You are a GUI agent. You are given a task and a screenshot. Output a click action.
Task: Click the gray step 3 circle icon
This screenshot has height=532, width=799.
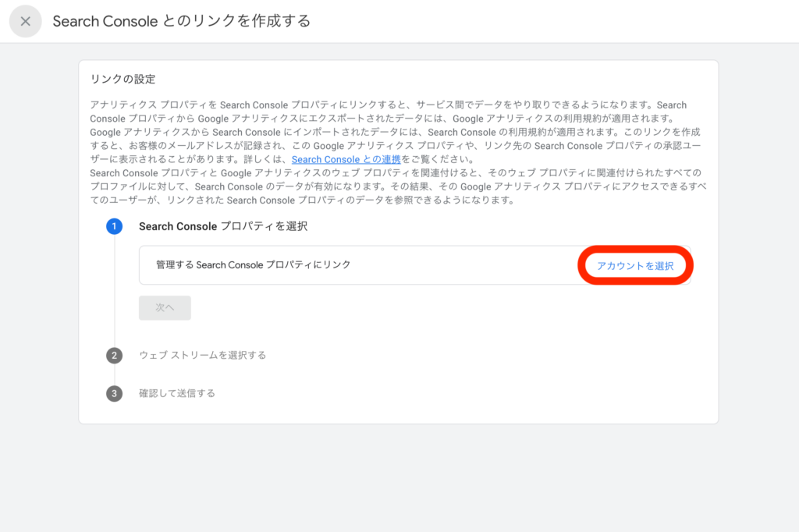pyautogui.click(x=115, y=394)
